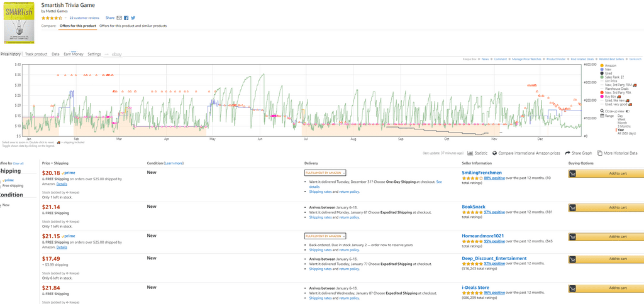Select Offers for this product tab
This screenshot has height=304, width=644.
click(77, 26)
